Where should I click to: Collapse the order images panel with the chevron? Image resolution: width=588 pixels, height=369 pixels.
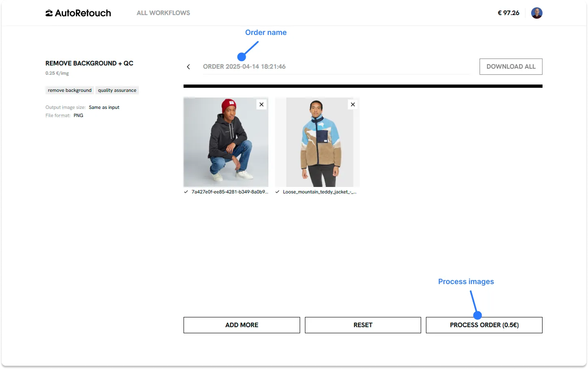pos(188,66)
